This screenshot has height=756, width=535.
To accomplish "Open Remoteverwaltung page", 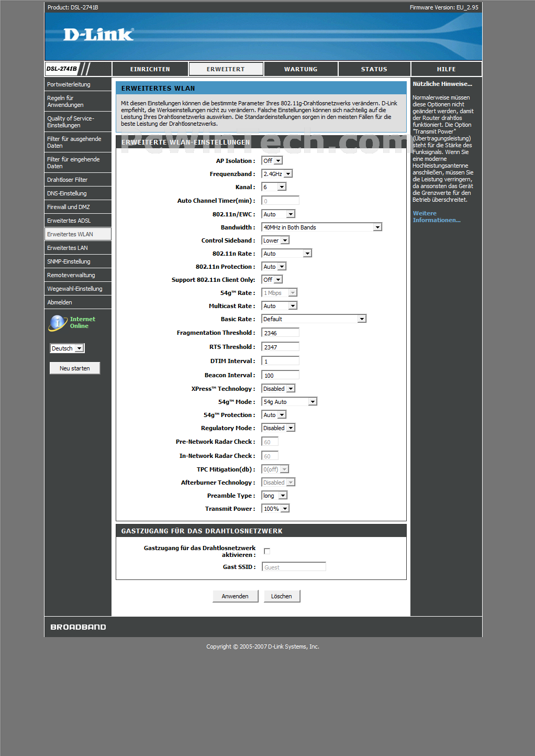I will 78,275.
